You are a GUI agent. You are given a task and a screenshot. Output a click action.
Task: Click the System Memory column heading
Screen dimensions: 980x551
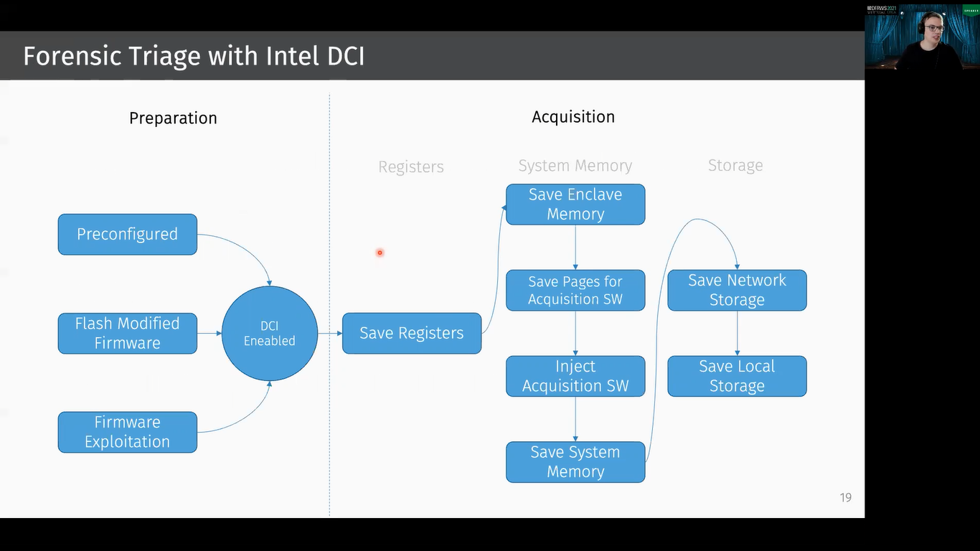click(x=575, y=165)
